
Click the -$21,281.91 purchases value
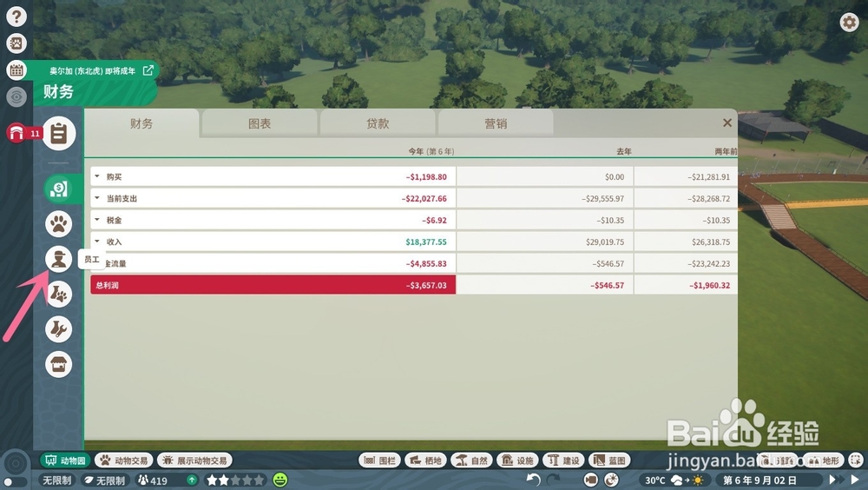(x=708, y=177)
